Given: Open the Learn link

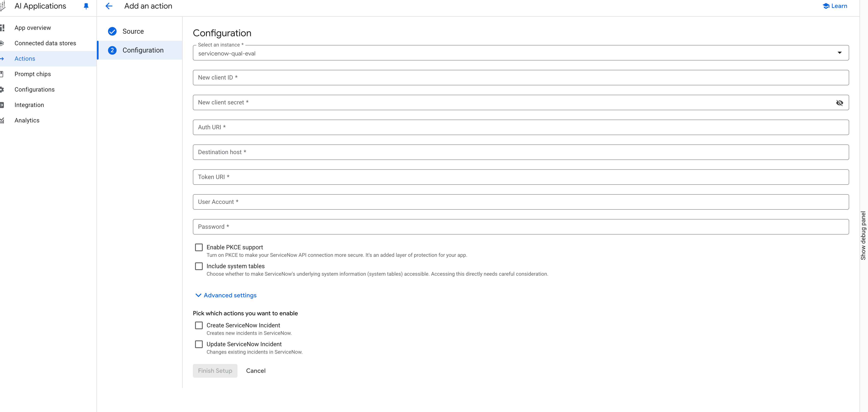Looking at the screenshot, I should tap(835, 6).
